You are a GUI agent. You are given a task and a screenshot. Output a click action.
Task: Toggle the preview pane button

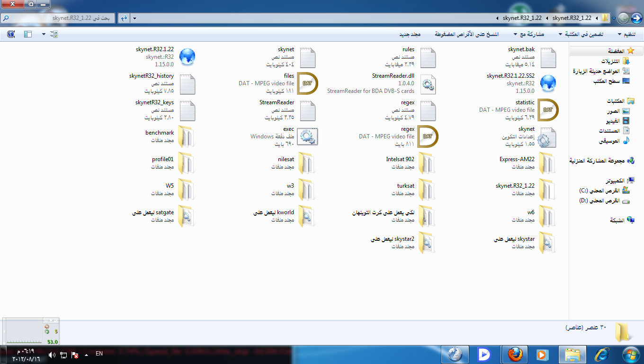tap(27, 35)
